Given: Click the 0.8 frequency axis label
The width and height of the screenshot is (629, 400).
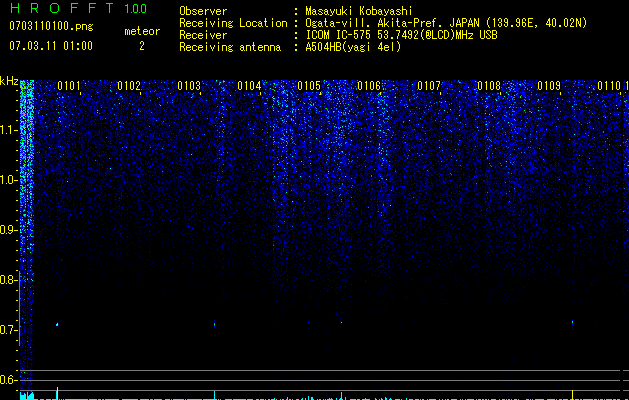Looking at the screenshot, I should (8, 280).
